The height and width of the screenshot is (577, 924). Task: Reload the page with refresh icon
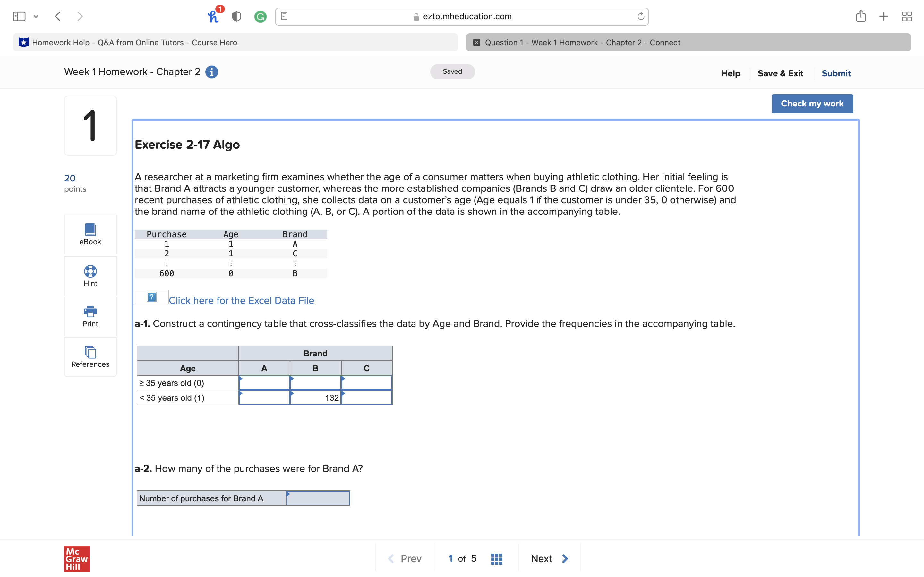641,16
